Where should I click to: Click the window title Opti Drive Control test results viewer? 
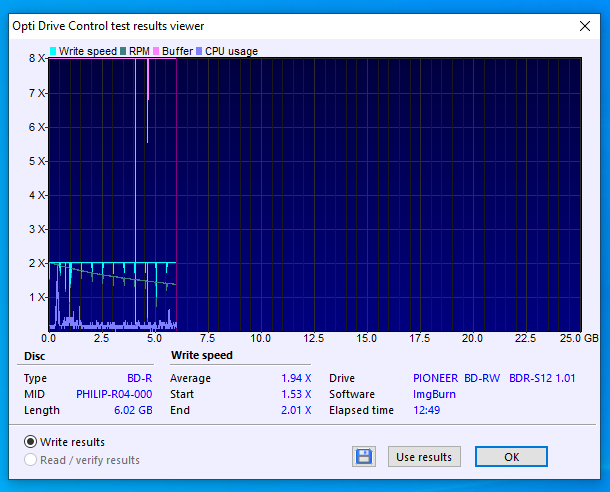[x=108, y=26]
